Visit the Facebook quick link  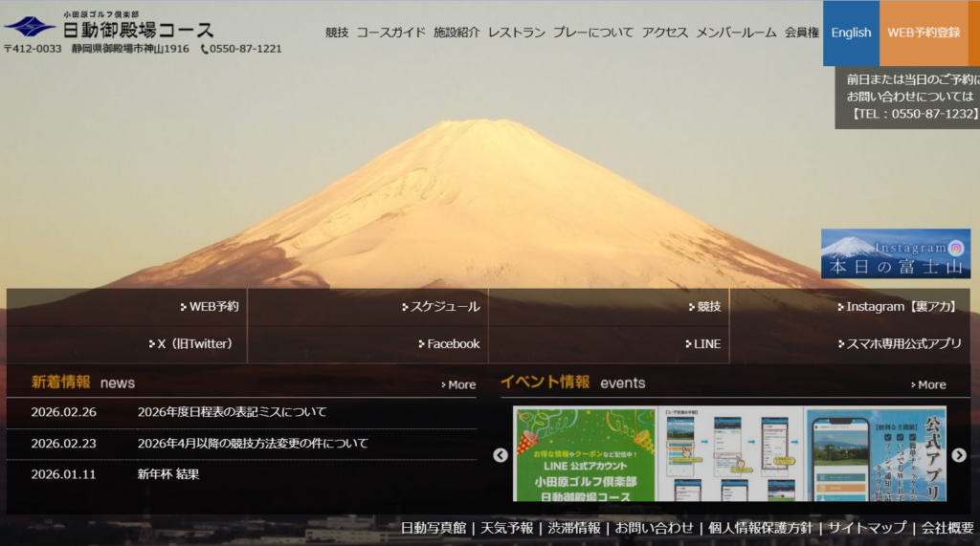[453, 343]
